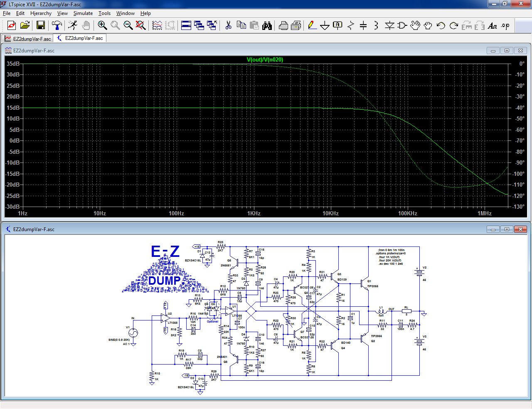Image resolution: width=532 pixels, height=409 pixels.
Task: Place a Ground symbol from toolbar
Action: (x=325, y=25)
